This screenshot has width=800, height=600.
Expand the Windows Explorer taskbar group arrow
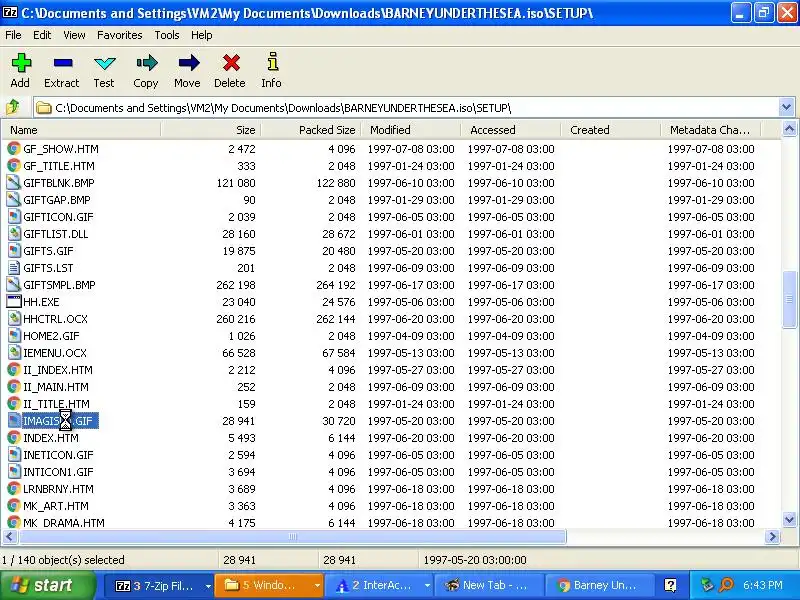[x=317, y=586]
